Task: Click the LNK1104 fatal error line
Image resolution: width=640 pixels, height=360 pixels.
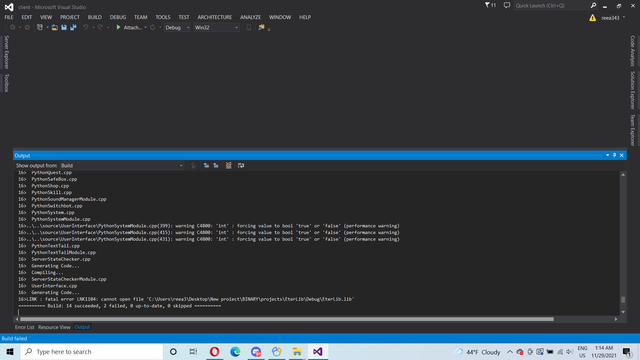Action: coord(186,299)
